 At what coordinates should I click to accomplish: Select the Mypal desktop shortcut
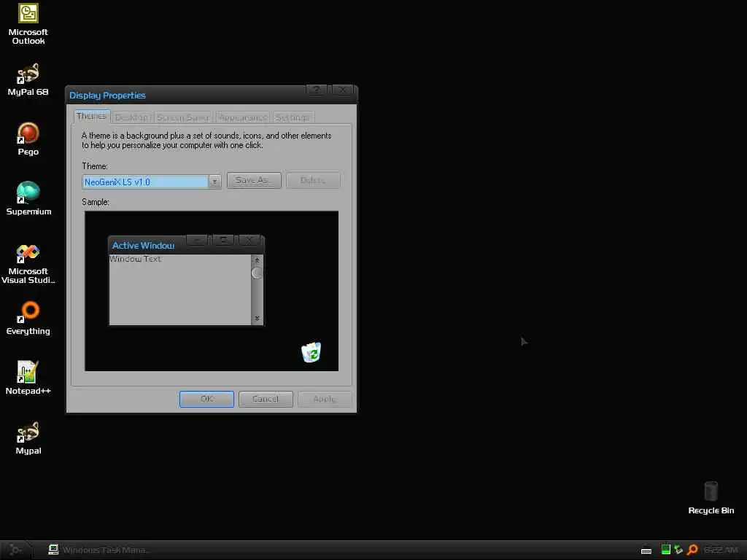28,437
